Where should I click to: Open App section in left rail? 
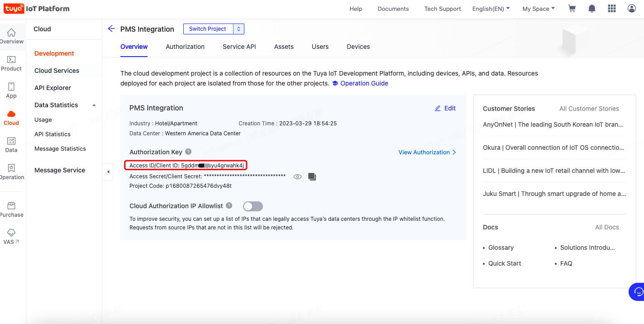coord(11,91)
